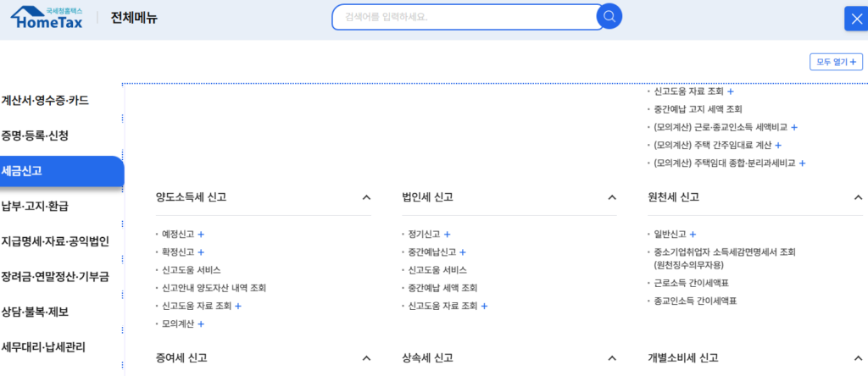Collapse the 법인세 신고 section
This screenshot has width=868, height=376.
click(x=612, y=197)
